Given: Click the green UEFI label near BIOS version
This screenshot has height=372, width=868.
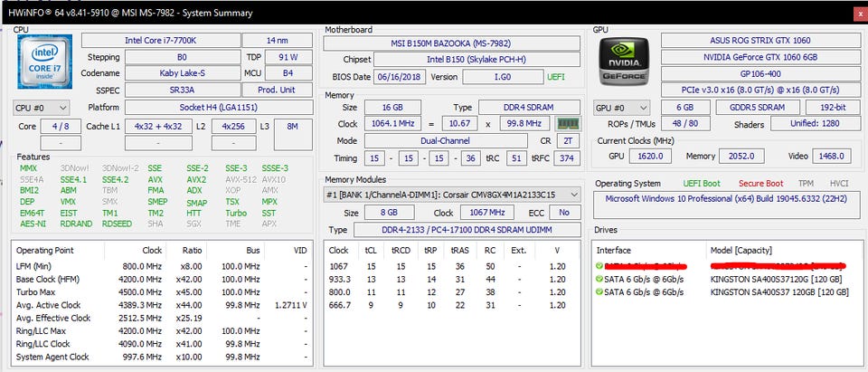Looking at the screenshot, I should click(556, 77).
